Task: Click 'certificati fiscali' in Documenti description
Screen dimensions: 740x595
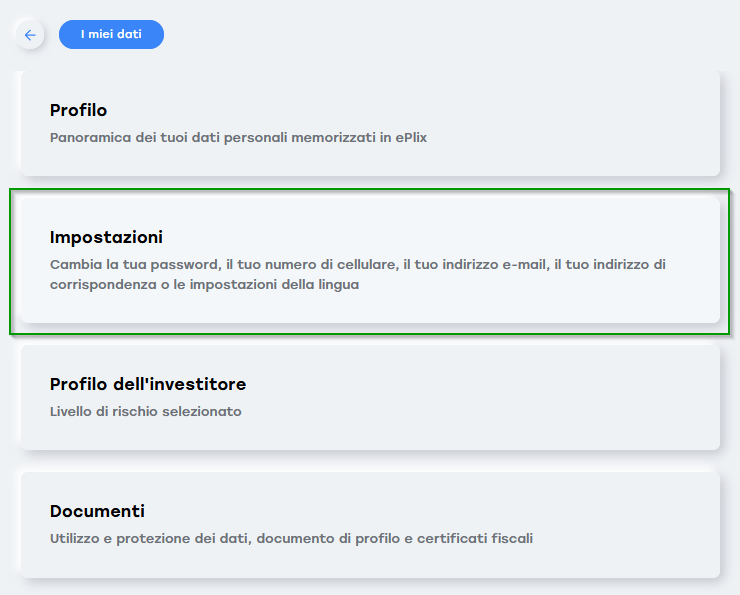Action: (475, 538)
